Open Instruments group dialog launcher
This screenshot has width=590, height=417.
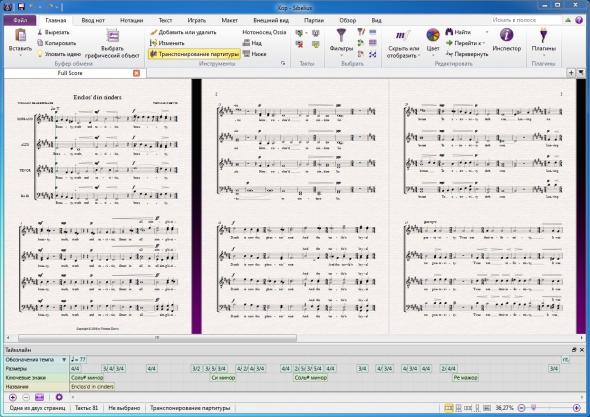(283, 64)
